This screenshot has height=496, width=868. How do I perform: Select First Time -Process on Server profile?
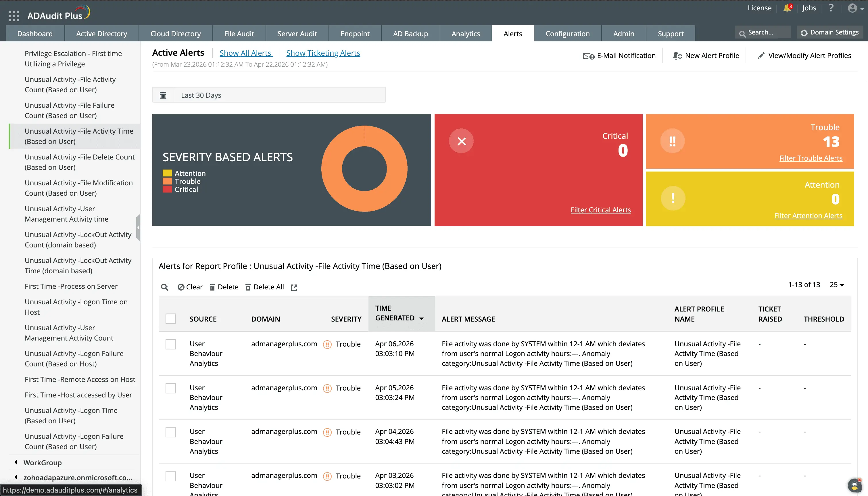71,286
